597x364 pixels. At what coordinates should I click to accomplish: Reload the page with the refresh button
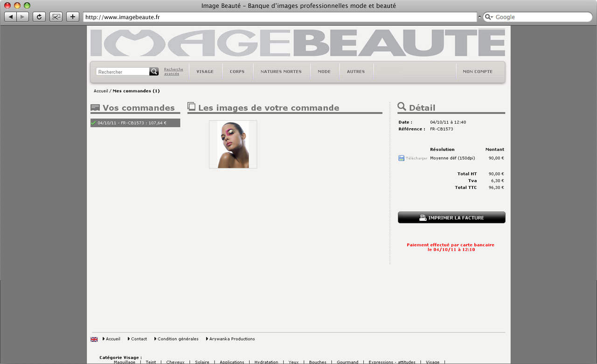click(x=39, y=17)
